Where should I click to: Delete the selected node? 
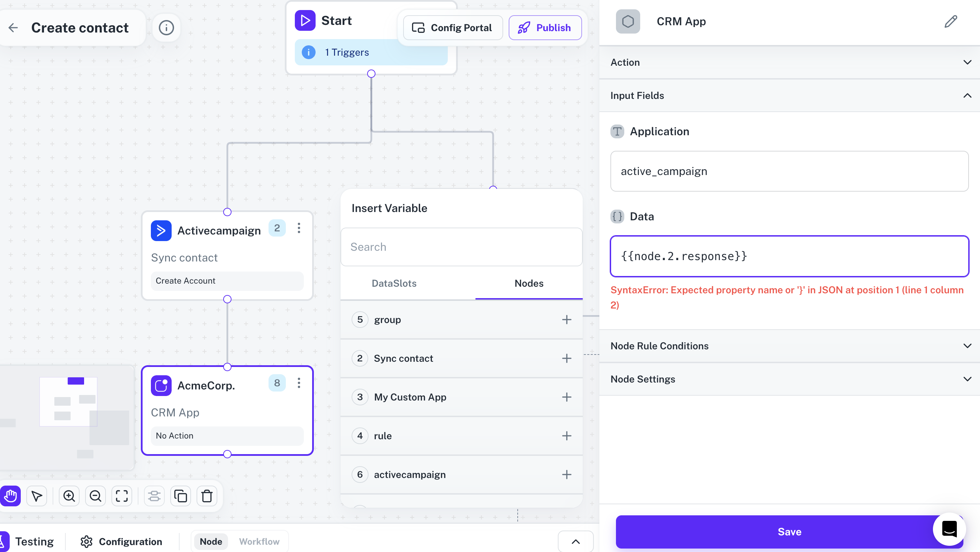(207, 496)
